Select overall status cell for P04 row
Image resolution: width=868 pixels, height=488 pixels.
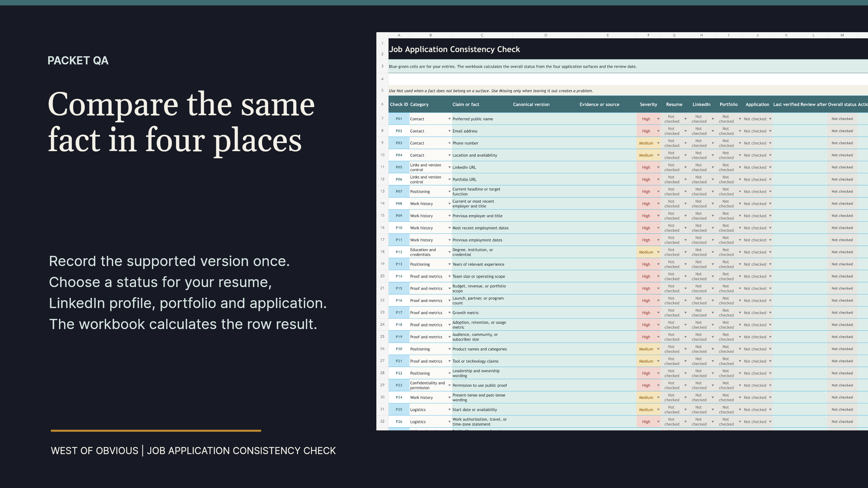coord(842,155)
